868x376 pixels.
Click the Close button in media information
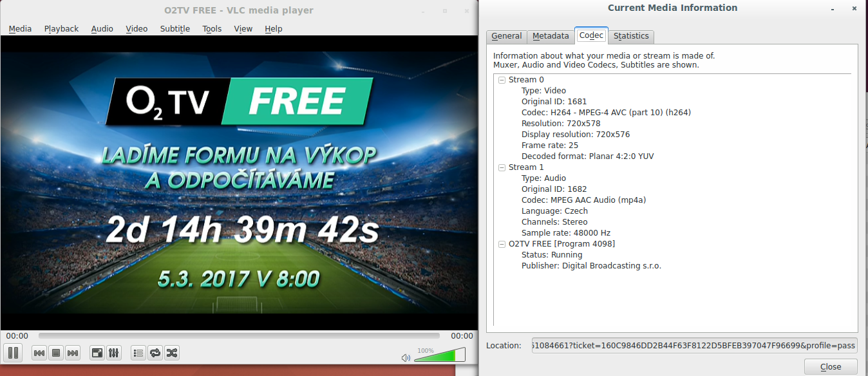point(831,366)
